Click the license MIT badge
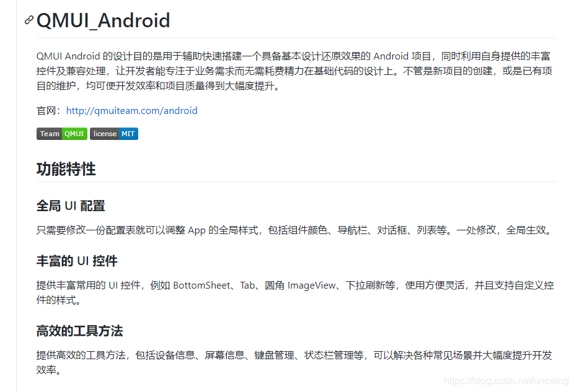The height and width of the screenshot is (392, 574). [114, 133]
